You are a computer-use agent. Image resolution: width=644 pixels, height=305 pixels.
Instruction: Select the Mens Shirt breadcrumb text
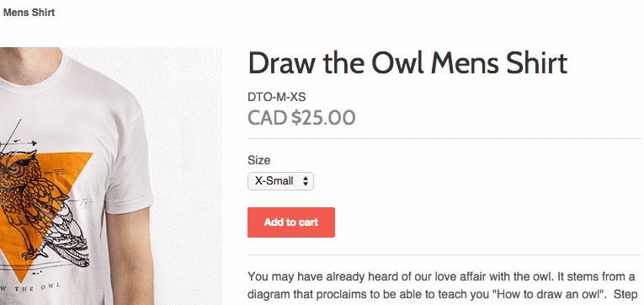point(29,13)
